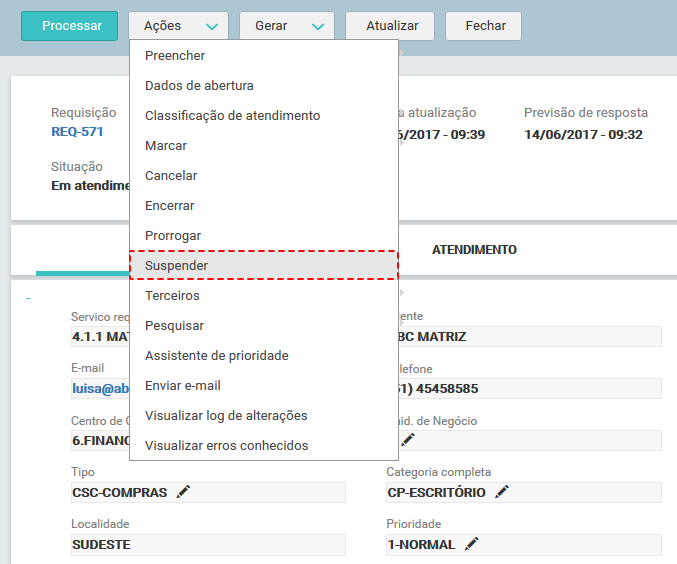Select Preencher in the menu
This screenshot has width=677, height=564.
[174, 56]
